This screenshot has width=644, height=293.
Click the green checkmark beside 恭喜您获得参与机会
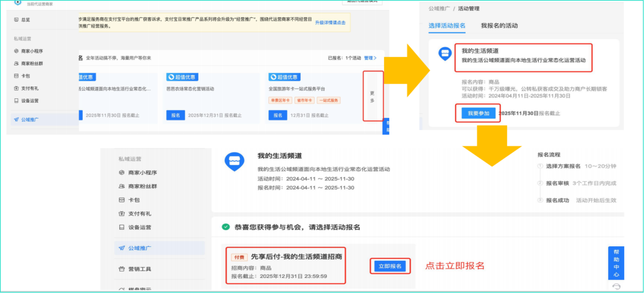[226, 227]
